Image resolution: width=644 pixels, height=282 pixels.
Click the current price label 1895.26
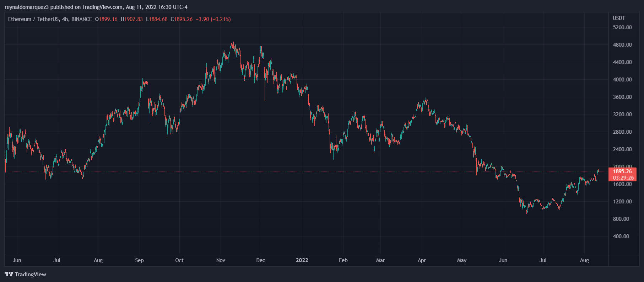click(622, 171)
